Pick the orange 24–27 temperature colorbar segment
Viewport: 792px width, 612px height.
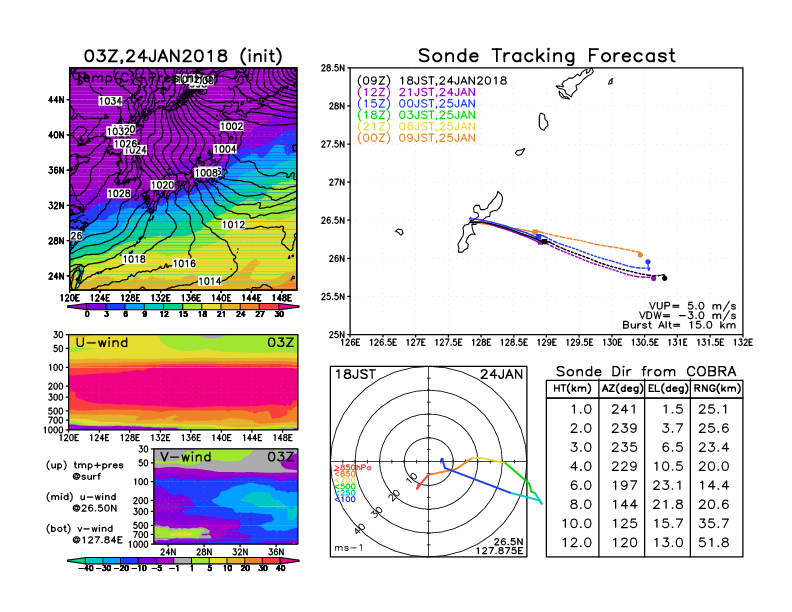coord(250,307)
